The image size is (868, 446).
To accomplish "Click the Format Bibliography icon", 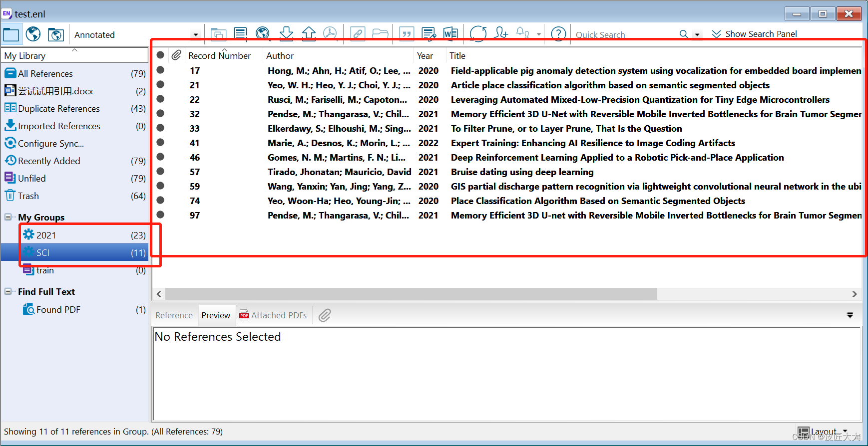I will coord(429,34).
